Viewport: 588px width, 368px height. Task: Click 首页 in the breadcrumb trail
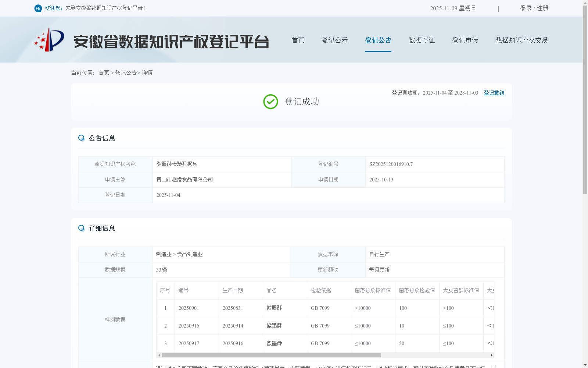click(103, 72)
